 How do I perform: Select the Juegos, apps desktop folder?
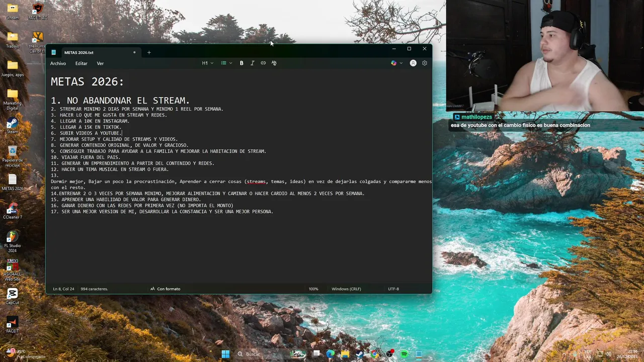coord(13,69)
